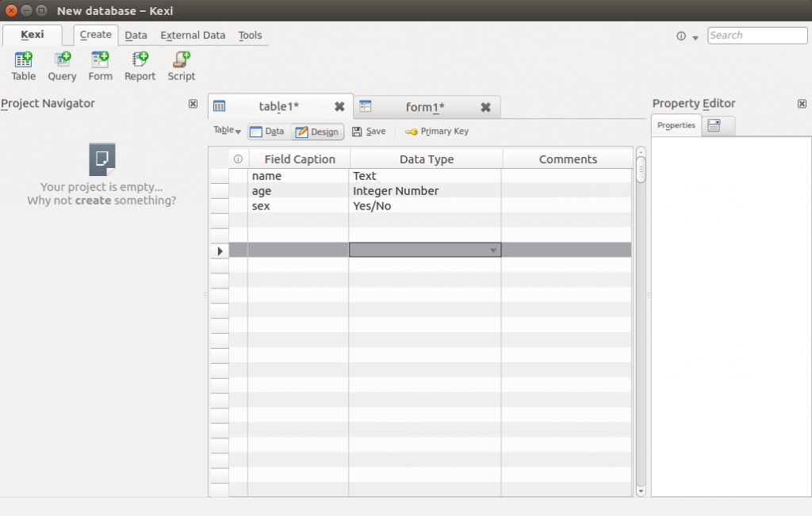Create a new Script
Viewport: 812px width, 516px height.
[x=182, y=67]
